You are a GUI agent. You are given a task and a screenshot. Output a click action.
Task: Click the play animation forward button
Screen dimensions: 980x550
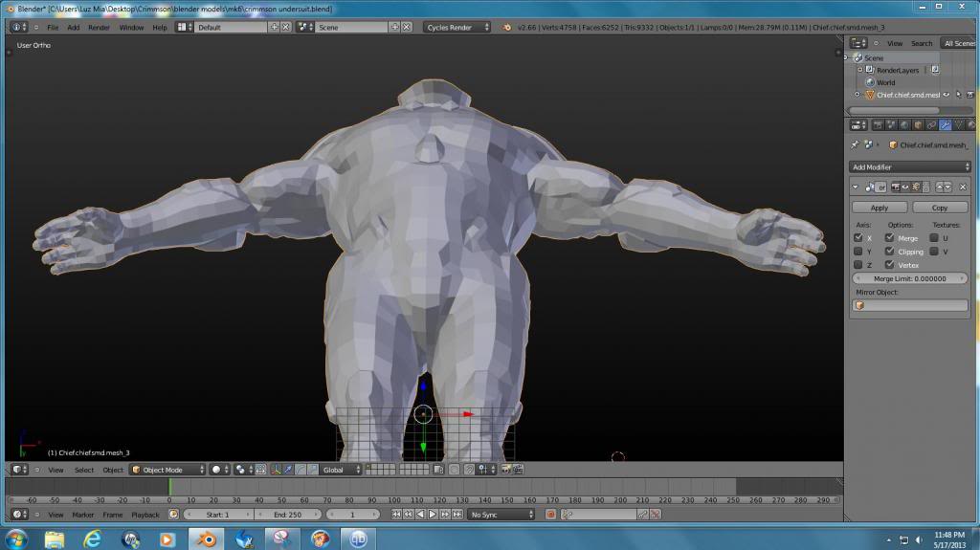point(432,515)
